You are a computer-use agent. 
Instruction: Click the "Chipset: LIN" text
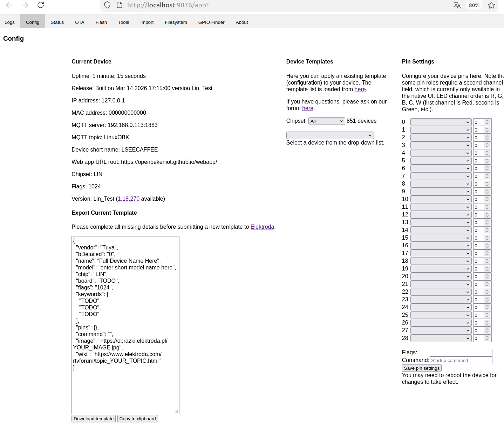[x=87, y=174]
